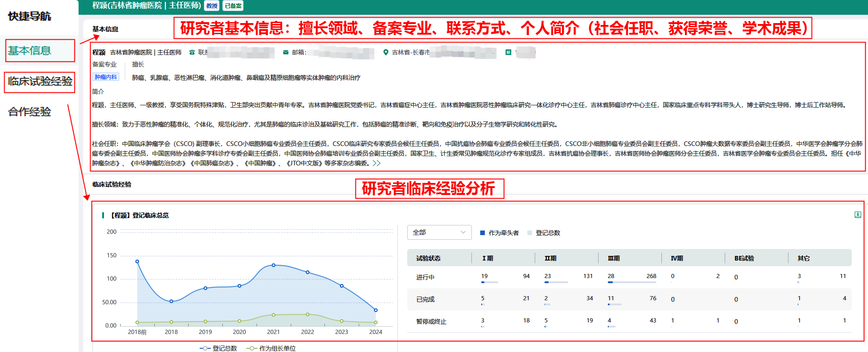Click the 肿瘤内科 specialty tag
This screenshot has height=352, width=868.
point(106,77)
